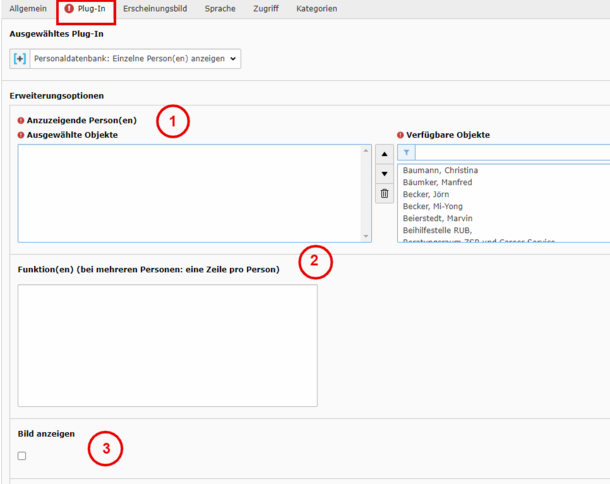The height and width of the screenshot is (484, 610).
Task: Click the plug-in icon beside the dropdown
Action: pyautogui.click(x=20, y=59)
